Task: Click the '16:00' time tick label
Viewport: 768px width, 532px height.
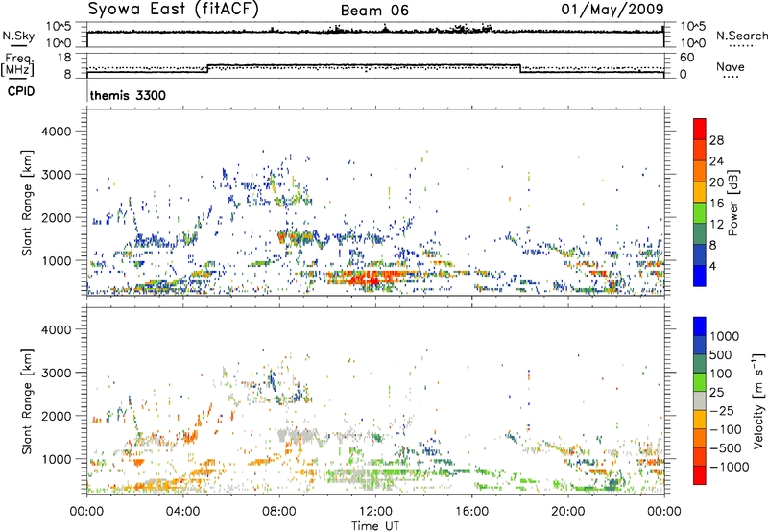Action: 471,512
